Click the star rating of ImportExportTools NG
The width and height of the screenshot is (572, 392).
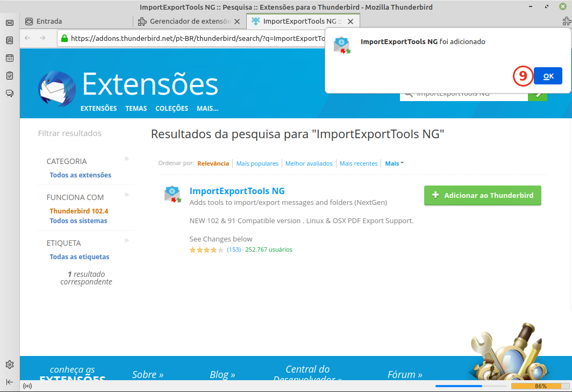(206, 250)
